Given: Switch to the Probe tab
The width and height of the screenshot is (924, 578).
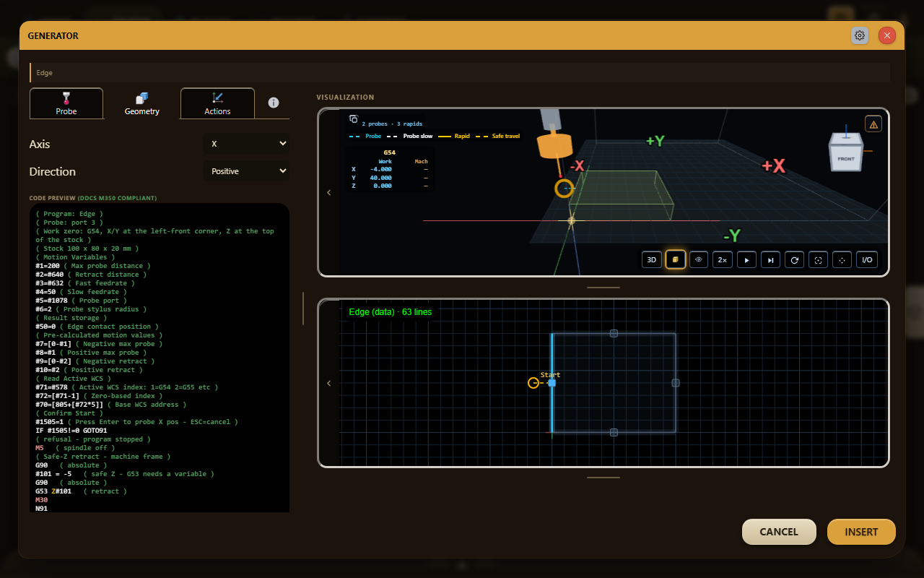Looking at the screenshot, I should pyautogui.click(x=66, y=103).
